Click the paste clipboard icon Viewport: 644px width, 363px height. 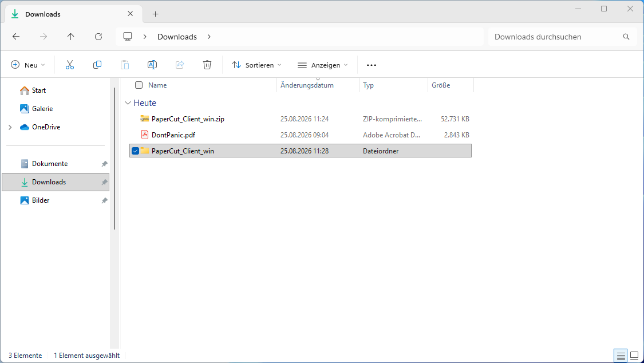click(x=124, y=65)
